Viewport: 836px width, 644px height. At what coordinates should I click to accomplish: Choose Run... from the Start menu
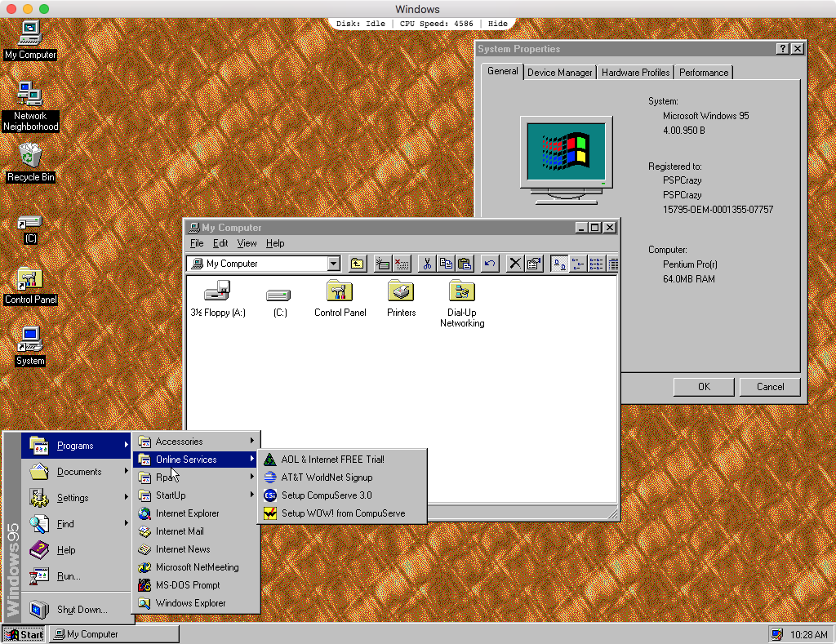[x=77, y=576]
